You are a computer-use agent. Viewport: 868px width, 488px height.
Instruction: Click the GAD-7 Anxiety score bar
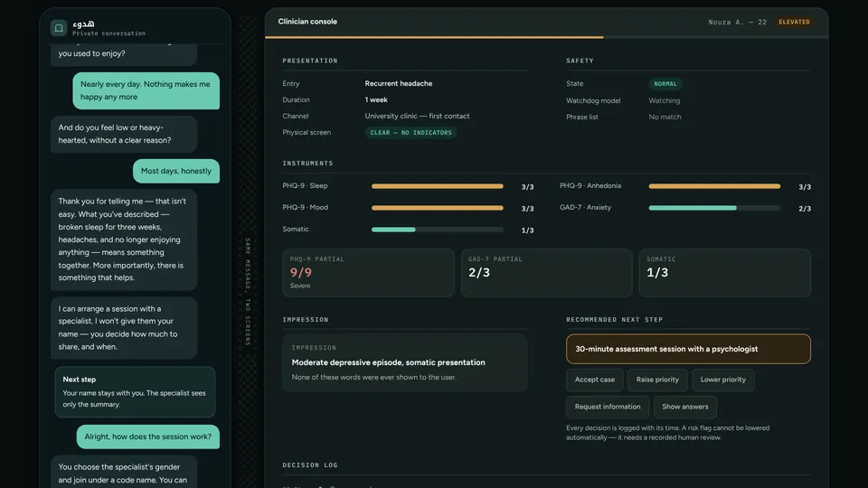tap(714, 208)
